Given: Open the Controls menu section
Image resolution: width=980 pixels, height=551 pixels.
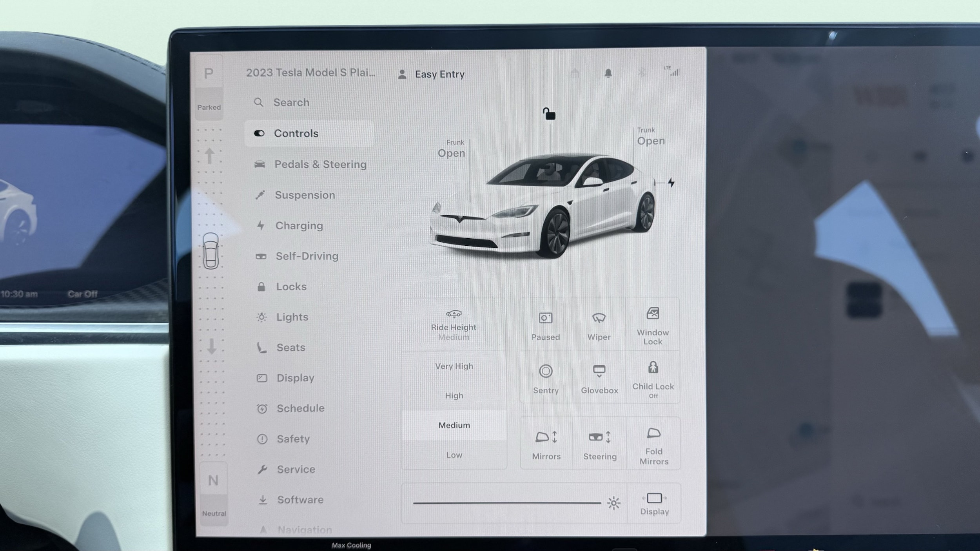Looking at the screenshot, I should [x=309, y=134].
